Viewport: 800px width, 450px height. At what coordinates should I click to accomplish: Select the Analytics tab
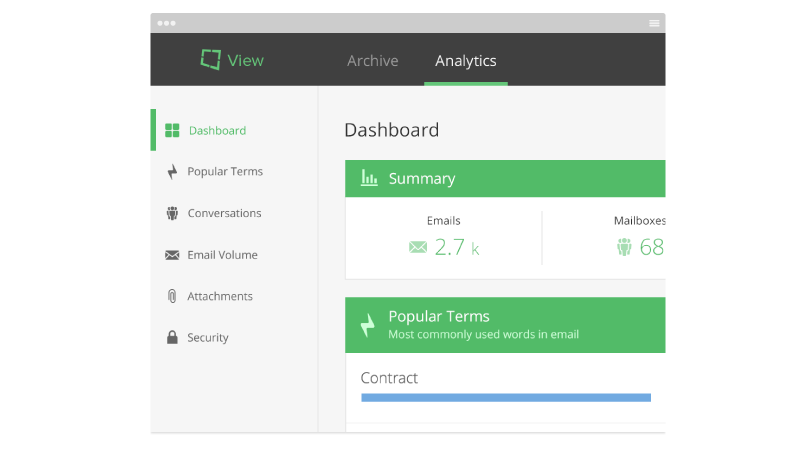pos(466,61)
